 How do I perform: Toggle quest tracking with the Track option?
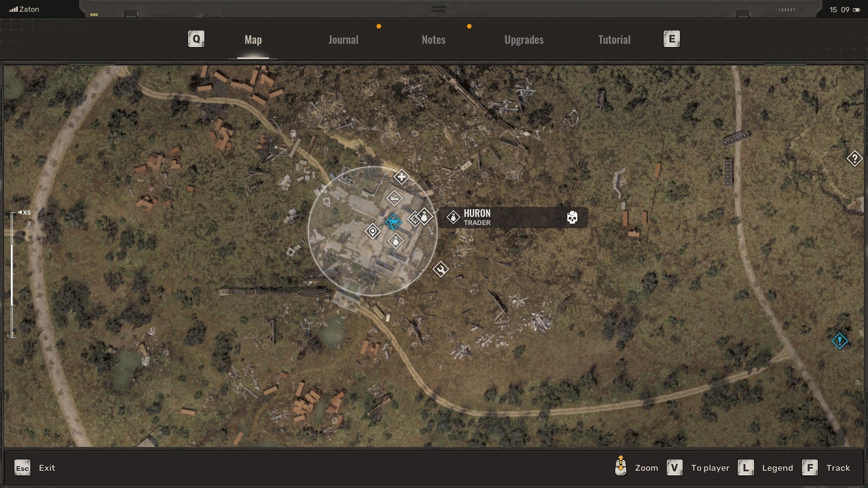tap(839, 468)
